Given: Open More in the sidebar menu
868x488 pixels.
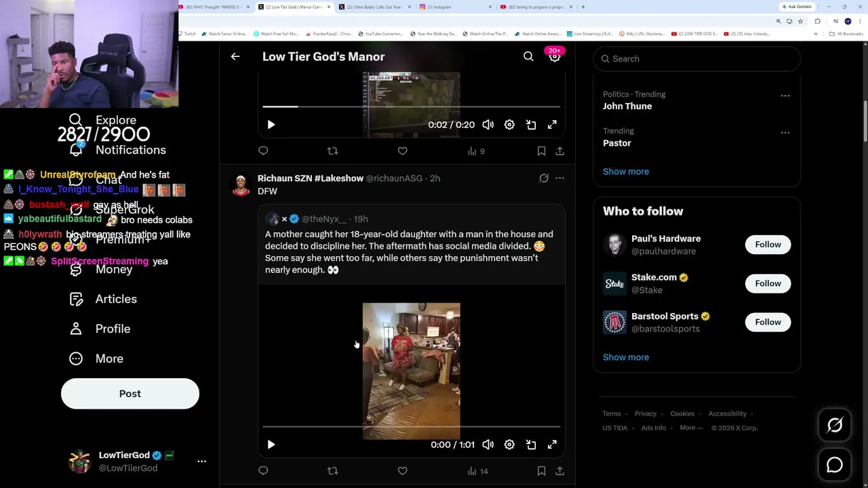Looking at the screenshot, I should (96, 359).
